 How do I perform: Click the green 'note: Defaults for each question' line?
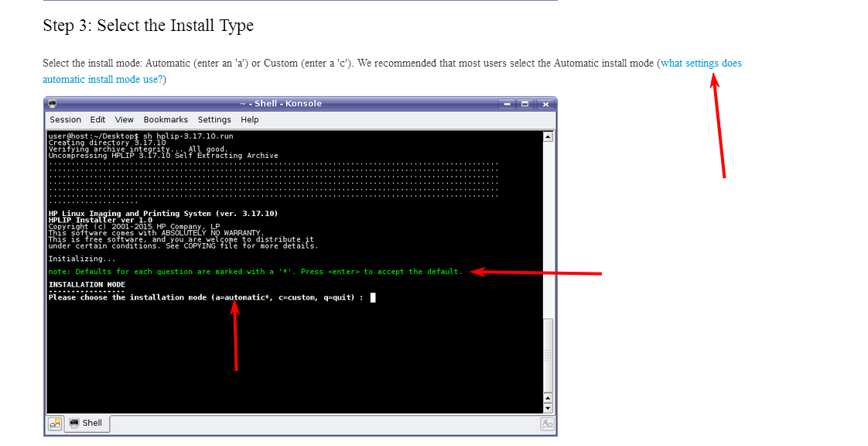coord(255,272)
